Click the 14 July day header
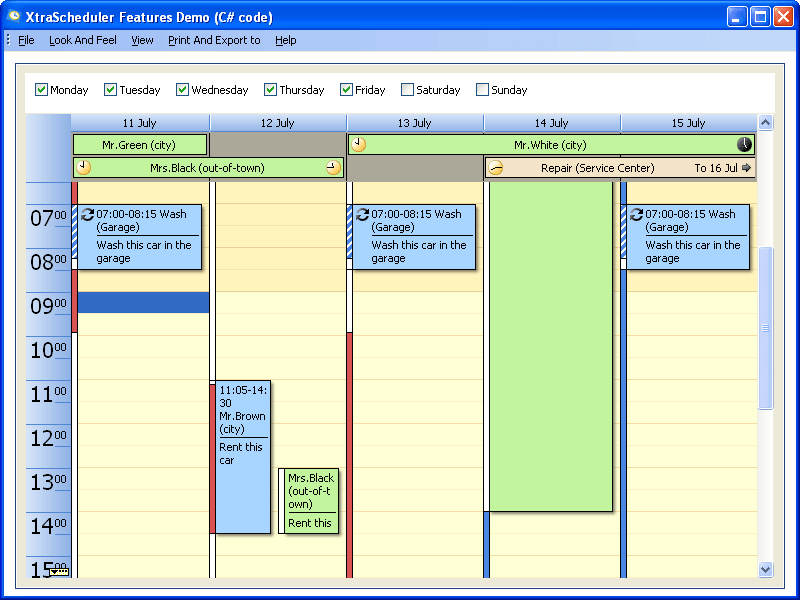 552,123
